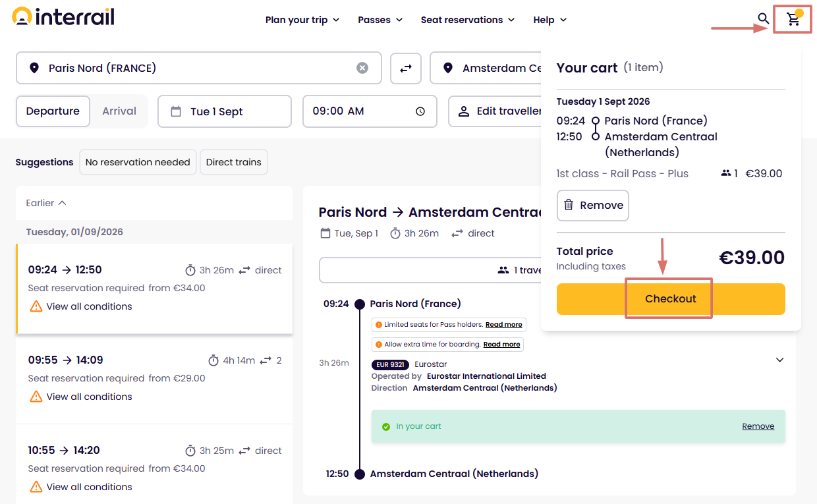Proceed with the Checkout button

tap(671, 298)
